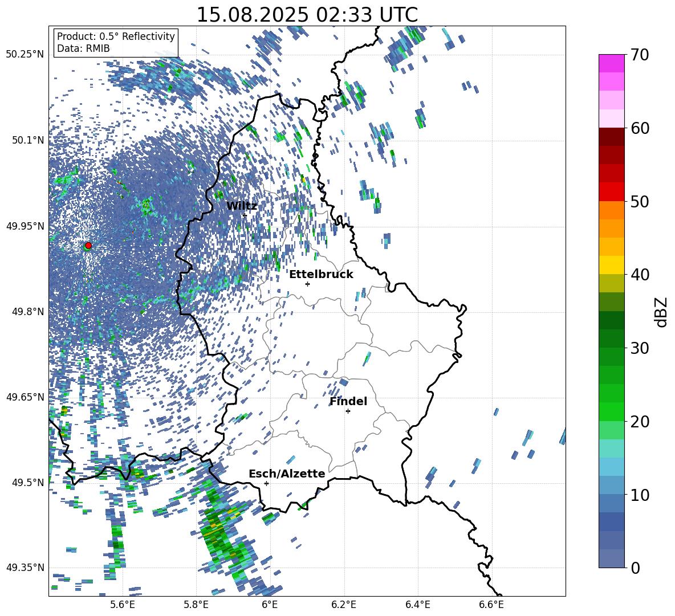This screenshot has width=675, height=616.
Task: Click the yellow colorbar swatch above 40
Action: (x=611, y=265)
